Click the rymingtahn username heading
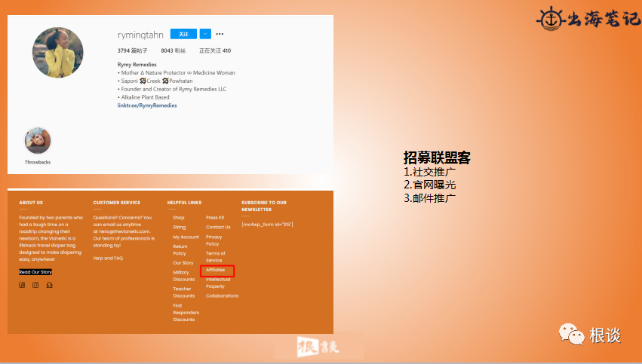Screen dimensions: 642x364 [x=140, y=35]
